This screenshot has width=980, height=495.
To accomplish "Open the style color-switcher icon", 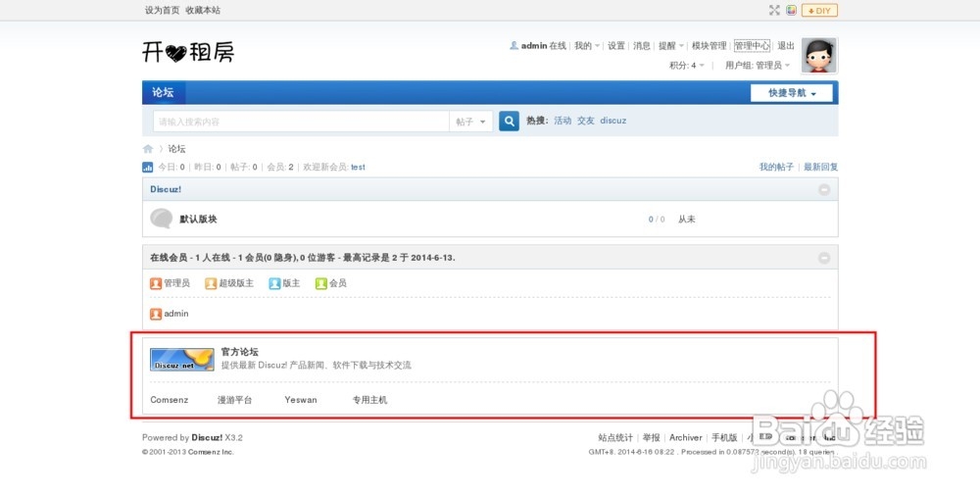I will (x=791, y=10).
